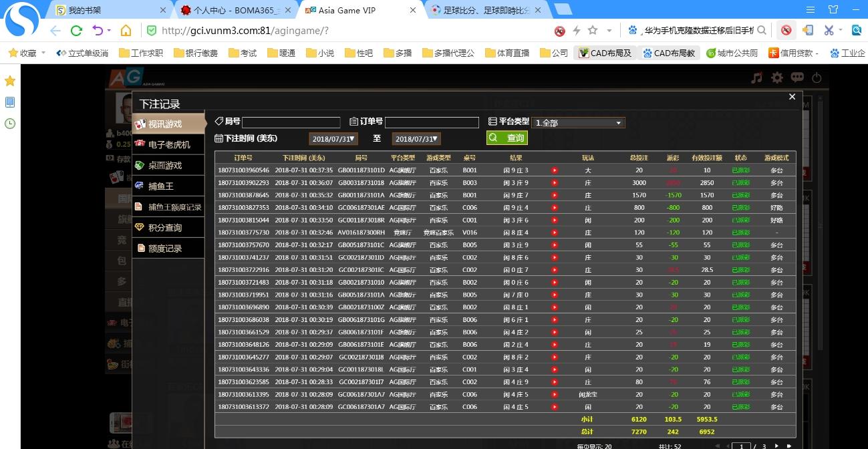Play replay video for order 180731003827353

tap(554, 208)
